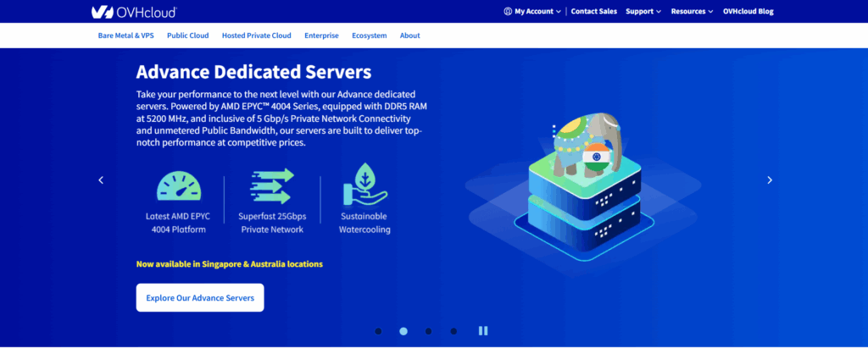Screen dimensions: 868x348
Task: Click the Sustainable Watercooling label
Action: coord(364,223)
